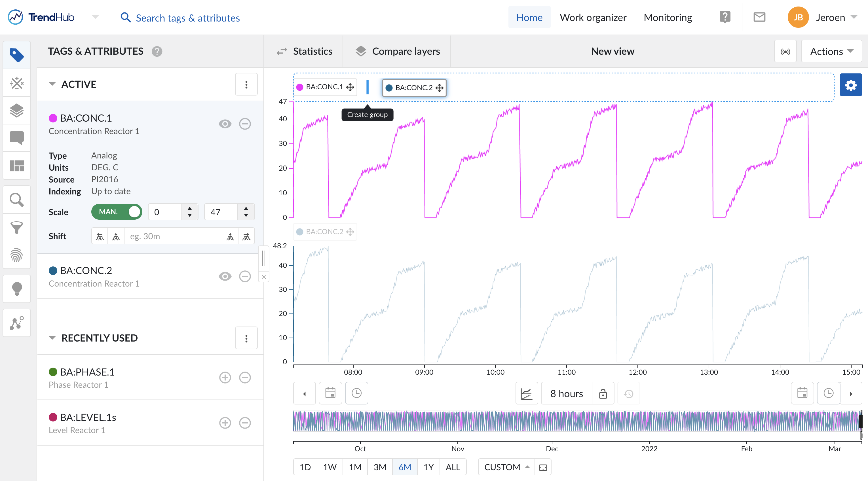Image resolution: width=868 pixels, height=481 pixels.
Task: Toggle BA:CONC.1 scale manual switch
Action: 117,212
